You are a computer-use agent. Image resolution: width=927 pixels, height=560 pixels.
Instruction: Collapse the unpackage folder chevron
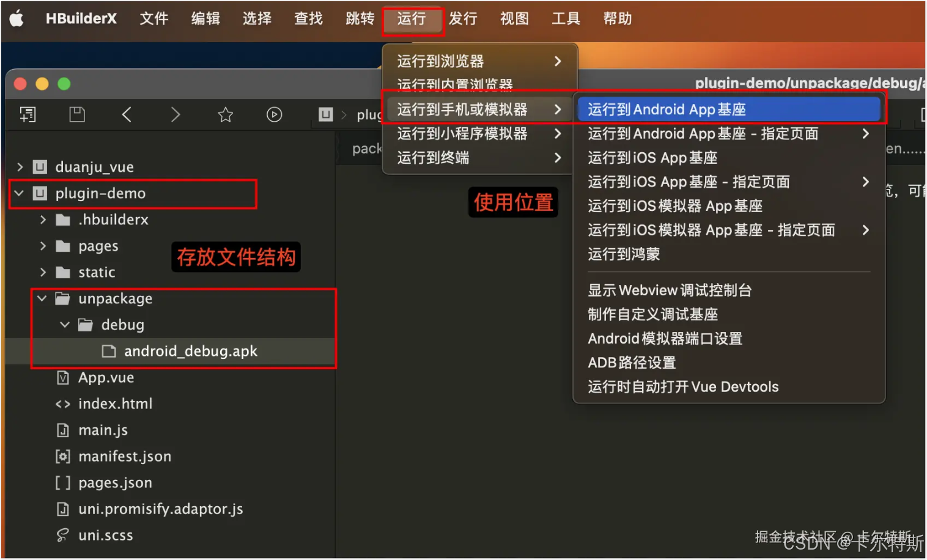42,298
